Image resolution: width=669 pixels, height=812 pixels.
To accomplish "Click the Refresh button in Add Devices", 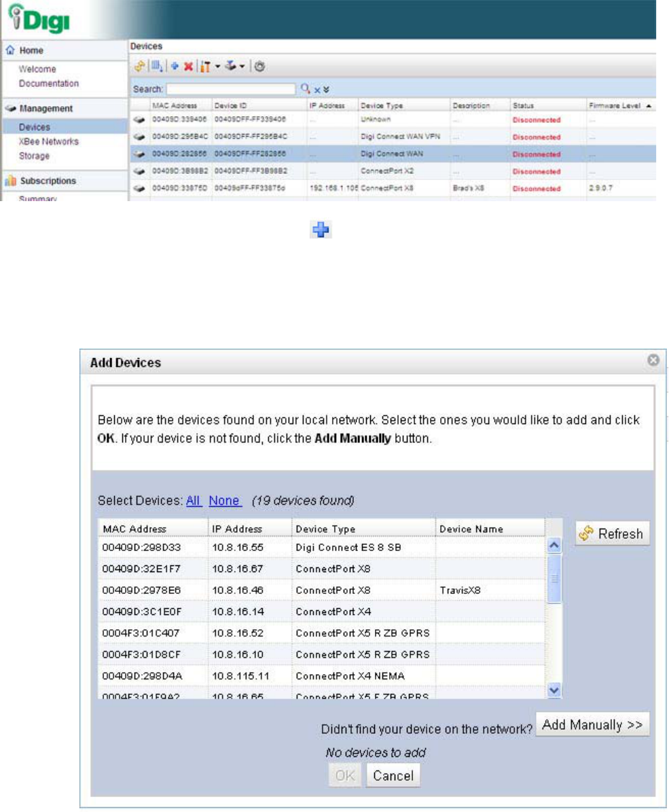I will click(612, 533).
